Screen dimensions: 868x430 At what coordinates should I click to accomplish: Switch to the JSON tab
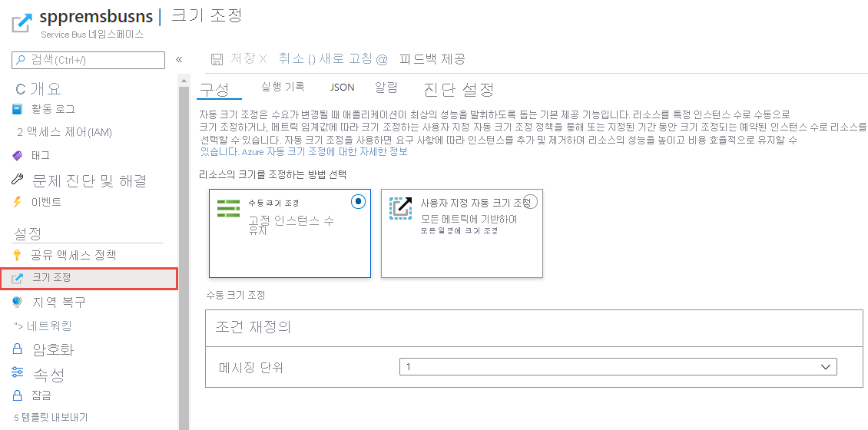(x=342, y=88)
